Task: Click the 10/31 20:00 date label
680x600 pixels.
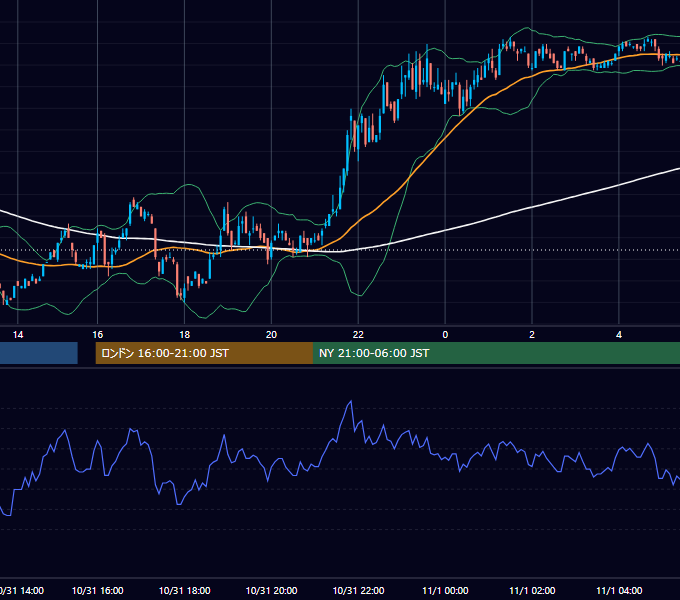Action: point(271,590)
